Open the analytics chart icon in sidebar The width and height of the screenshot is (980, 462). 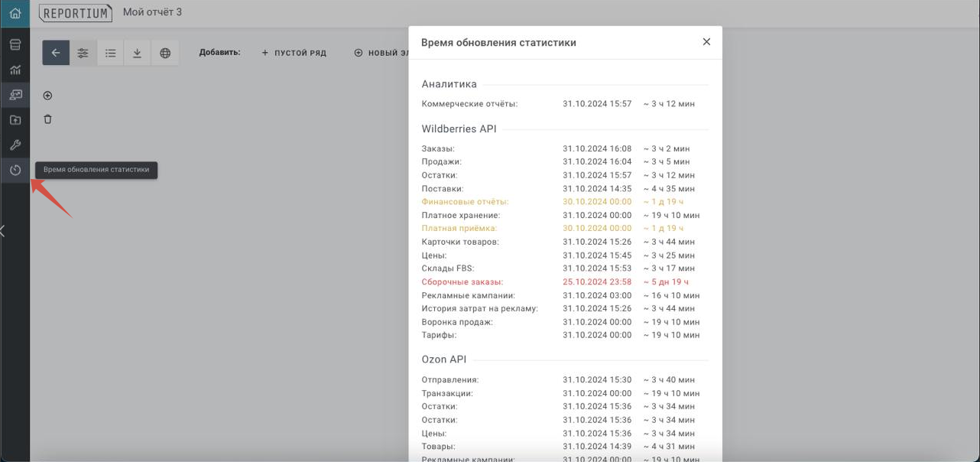(x=15, y=70)
